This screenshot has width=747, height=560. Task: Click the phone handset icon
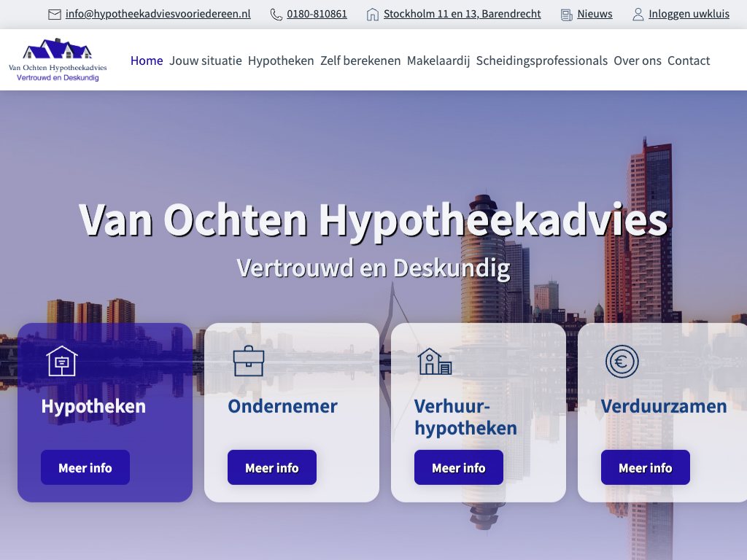click(x=276, y=15)
